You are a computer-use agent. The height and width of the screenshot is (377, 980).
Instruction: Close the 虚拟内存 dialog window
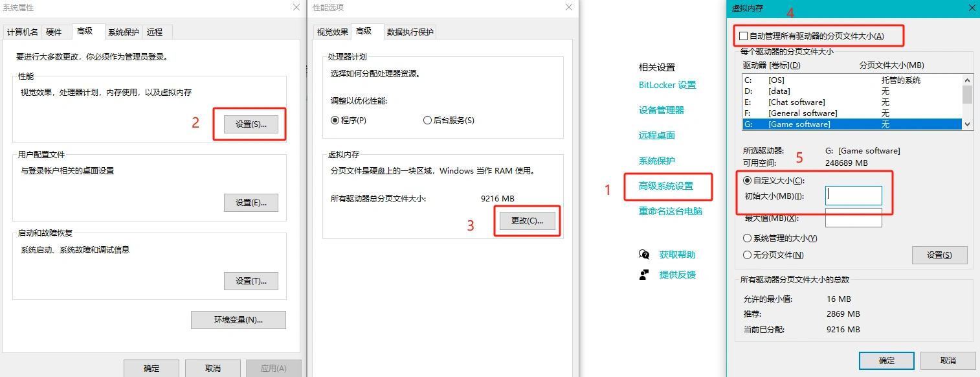972,8
